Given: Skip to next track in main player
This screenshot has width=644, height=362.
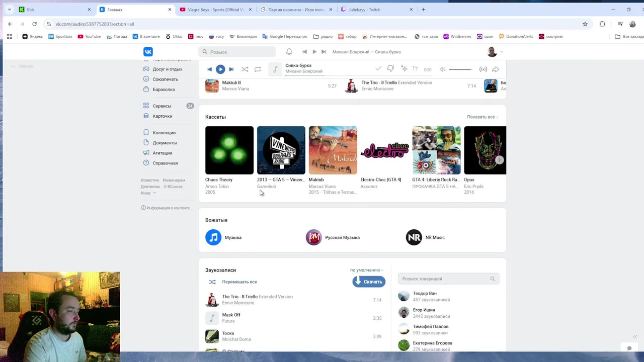Looking at the screenshot, I should click(231, 69).
